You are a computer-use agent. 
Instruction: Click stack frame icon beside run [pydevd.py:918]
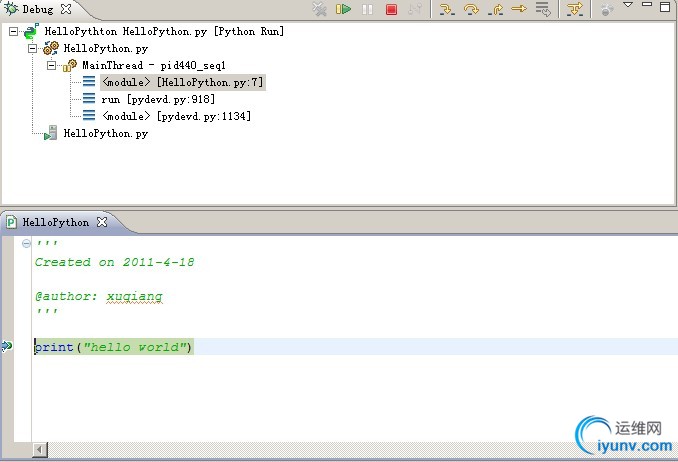pyautogui.click(x=89, y=99)
